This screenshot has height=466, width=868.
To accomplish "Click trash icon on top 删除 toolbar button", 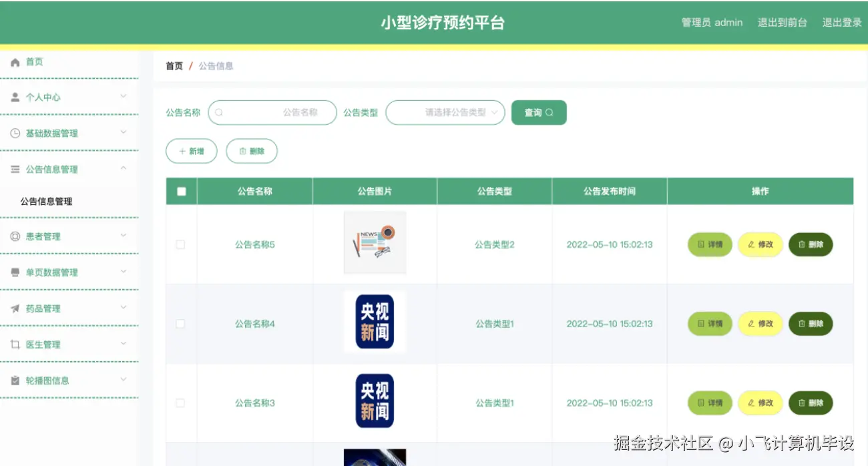I will coord(243,152).
